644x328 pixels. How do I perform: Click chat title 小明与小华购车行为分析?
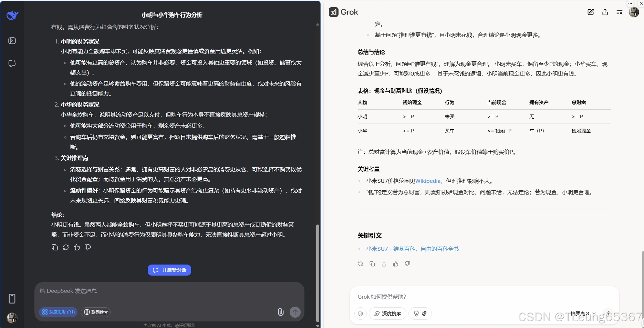[172, 15]
